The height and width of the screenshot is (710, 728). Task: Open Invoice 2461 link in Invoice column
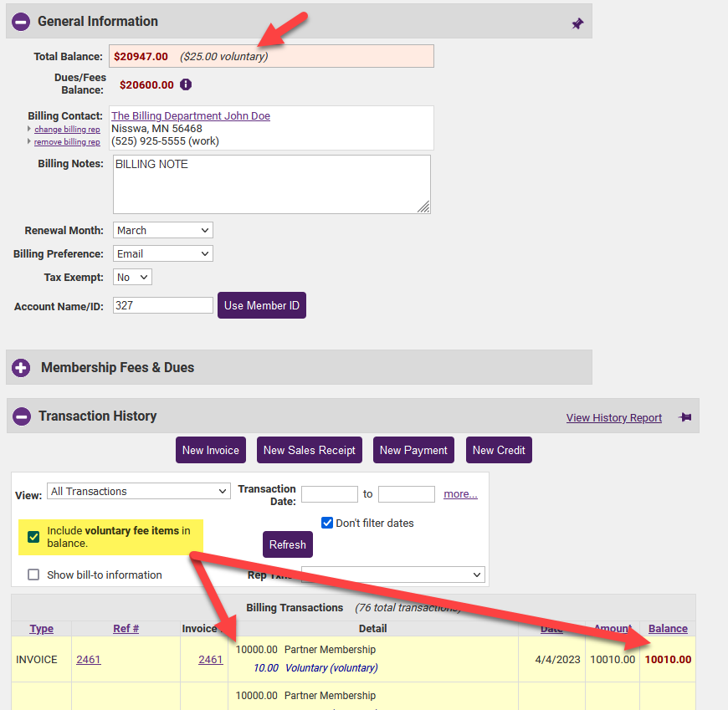(211, 660)
